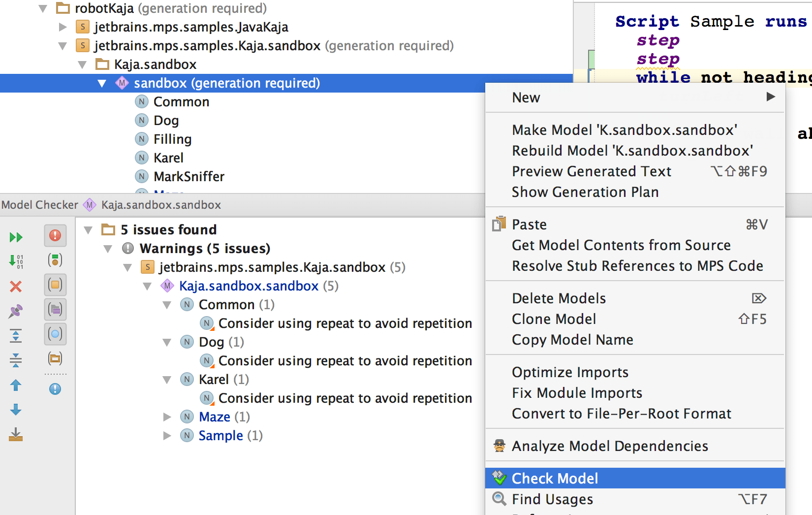Click the green rerun double-arrow icon
This screenshot has width=812, height=515.
tap(16, 237)
